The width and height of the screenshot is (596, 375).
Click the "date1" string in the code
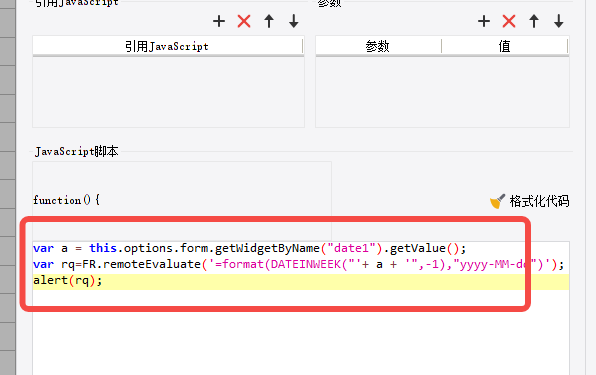click(x=351, y=248)
